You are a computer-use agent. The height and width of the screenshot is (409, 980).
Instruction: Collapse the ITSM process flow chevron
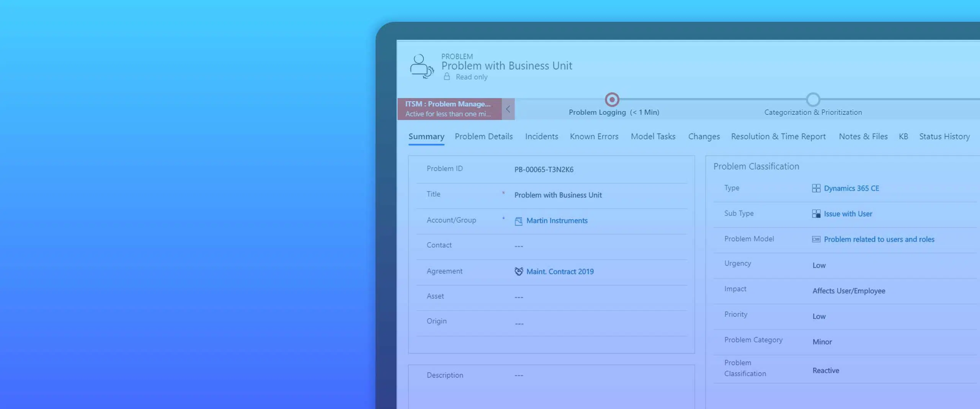click(508, 109)
